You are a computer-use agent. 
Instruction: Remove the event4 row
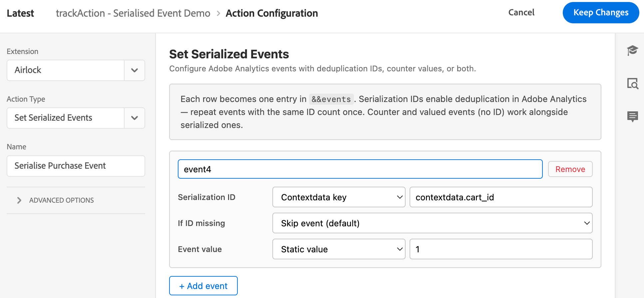point(570,169)
